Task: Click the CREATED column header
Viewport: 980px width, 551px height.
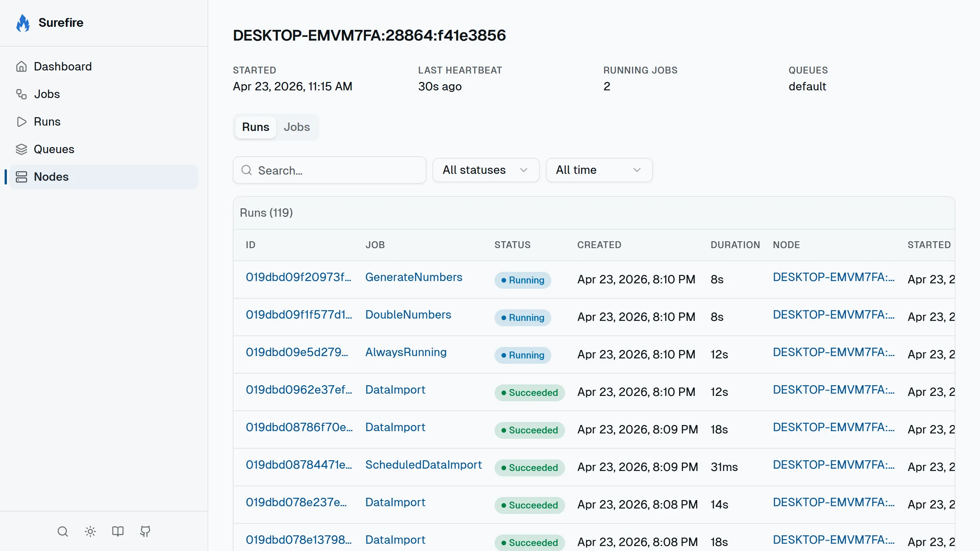Action: pos(599,245)
